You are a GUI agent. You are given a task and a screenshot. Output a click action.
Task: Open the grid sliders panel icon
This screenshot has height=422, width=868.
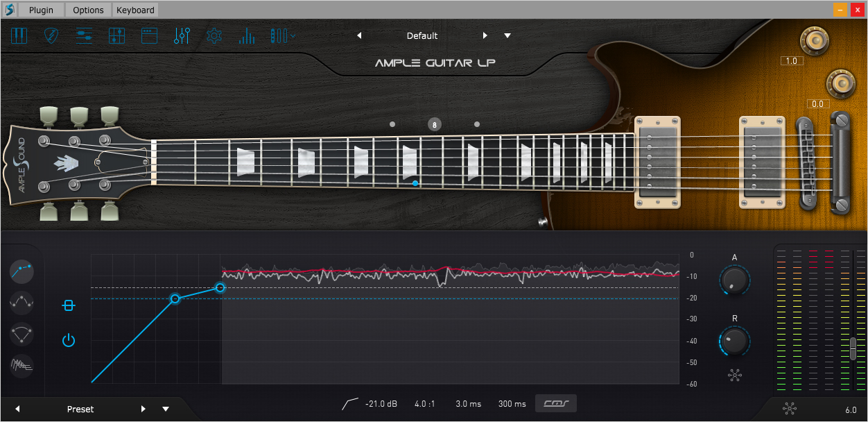(117, 35)
